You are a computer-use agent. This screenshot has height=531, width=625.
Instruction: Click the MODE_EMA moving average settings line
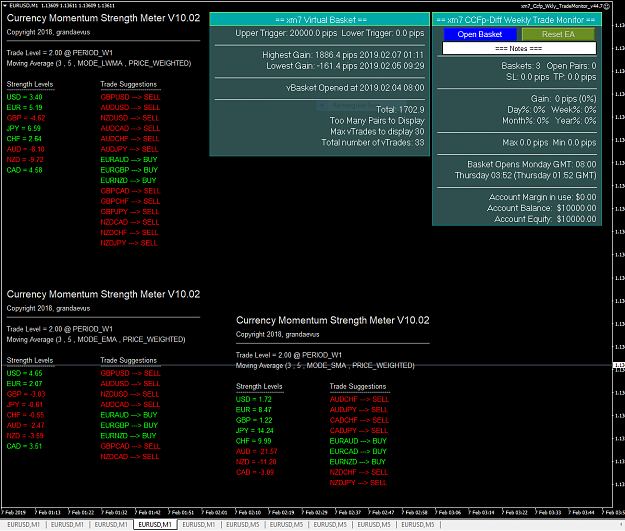coord(96,340)
